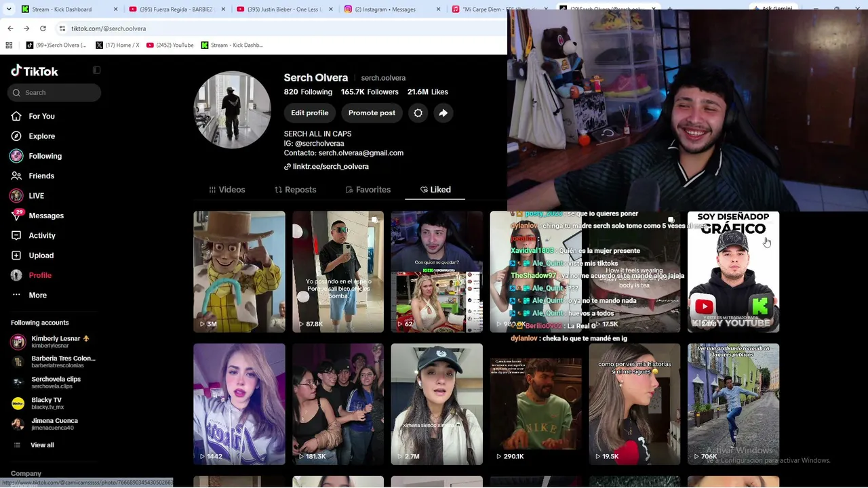Click the browser forward arrow
Image resolution: width=868 pixels, height=488 pixels.
(x=26, y=28)
